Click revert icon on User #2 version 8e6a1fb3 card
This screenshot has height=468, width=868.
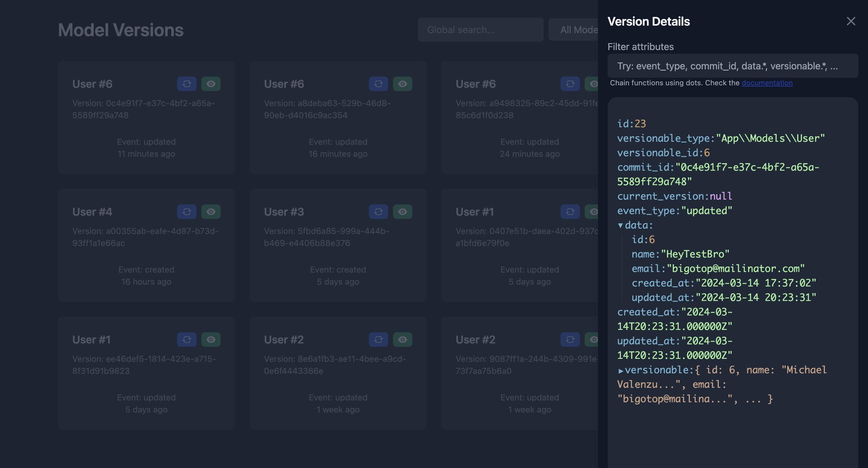point(379,339)
